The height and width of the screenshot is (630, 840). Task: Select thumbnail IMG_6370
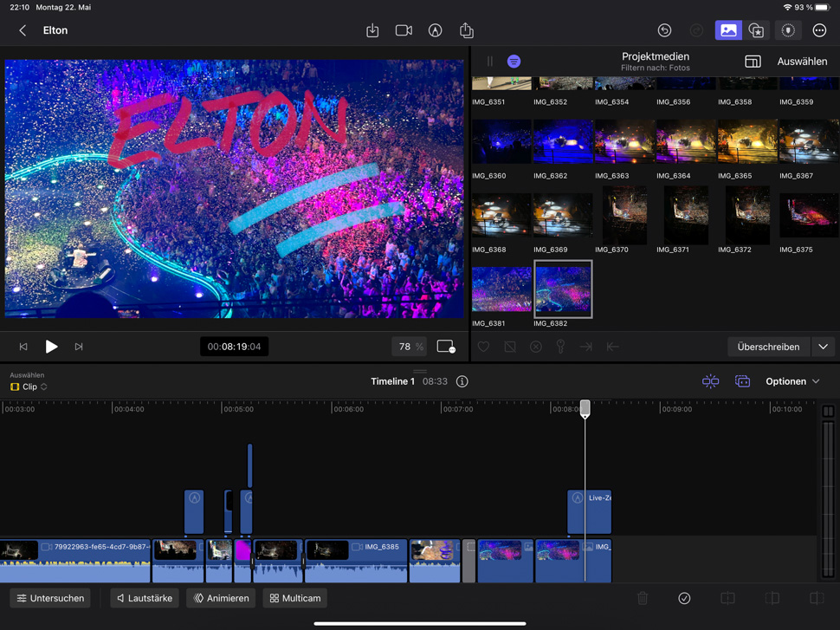[x=624, y=215]
